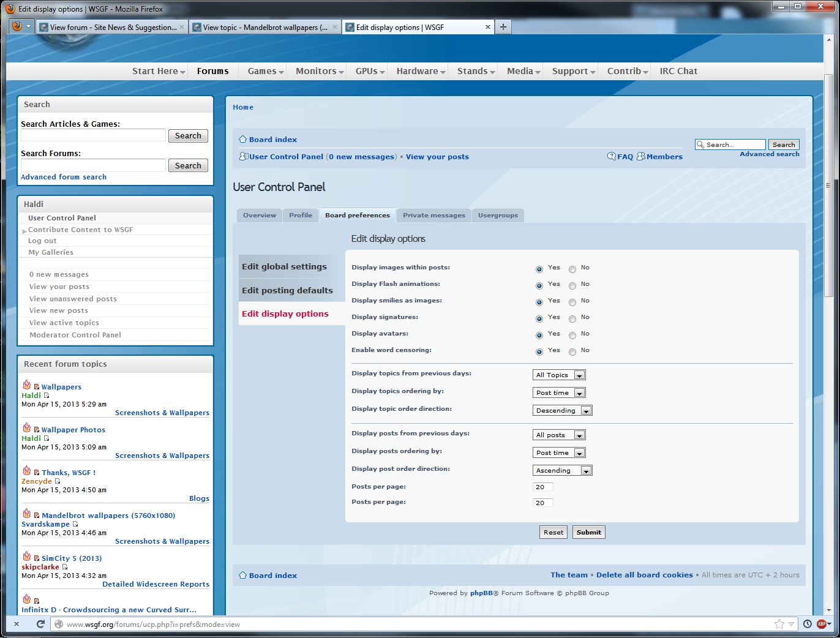This screenshot has width=840, height=638.
Task: Select Yes for Display images within posts
Action: point(539,269)
